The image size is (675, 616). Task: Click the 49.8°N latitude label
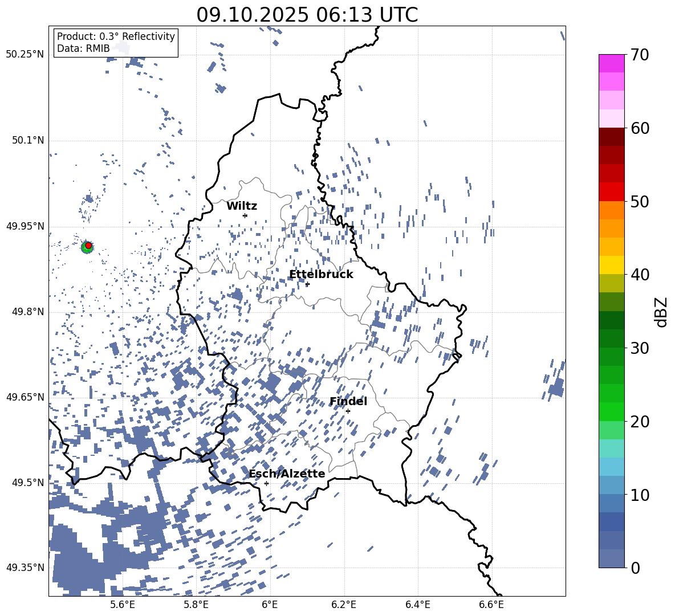(28, 312)
